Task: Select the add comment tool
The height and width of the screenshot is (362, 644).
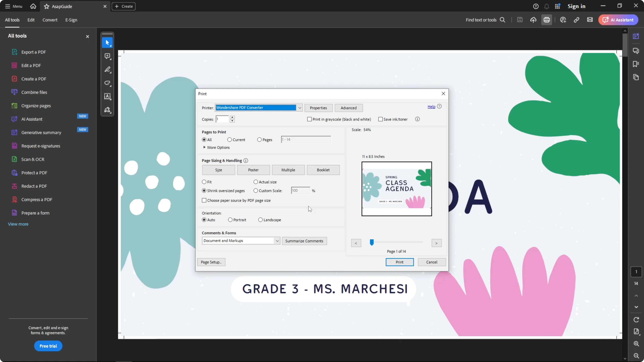Action: pyautogui.click(x=107, y=56)
